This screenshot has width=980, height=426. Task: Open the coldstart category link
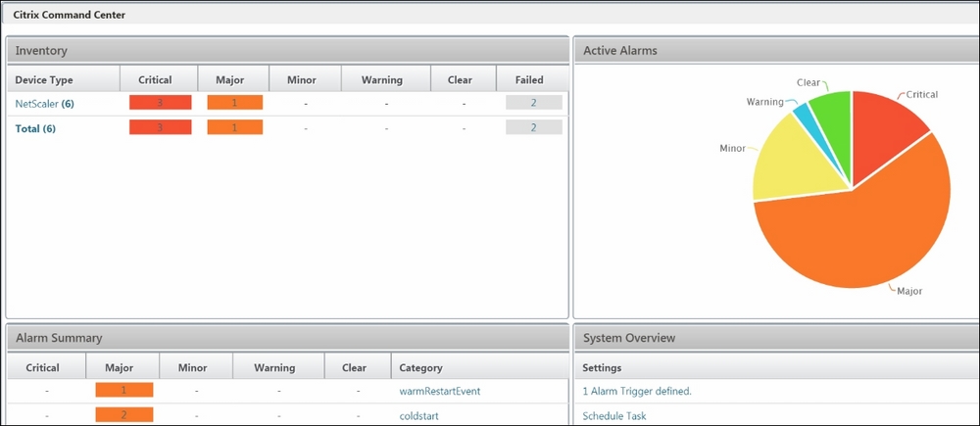point(419,416)
